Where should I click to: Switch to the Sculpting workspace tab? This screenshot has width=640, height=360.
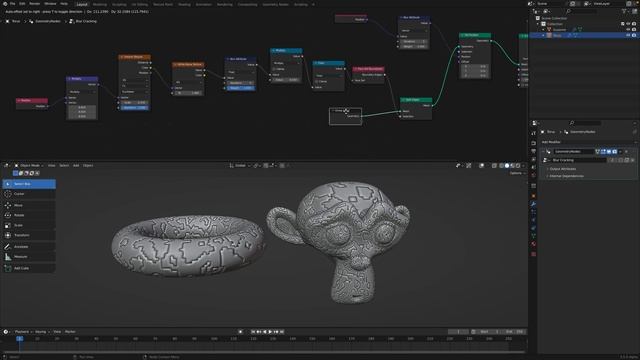click(119, 4)
